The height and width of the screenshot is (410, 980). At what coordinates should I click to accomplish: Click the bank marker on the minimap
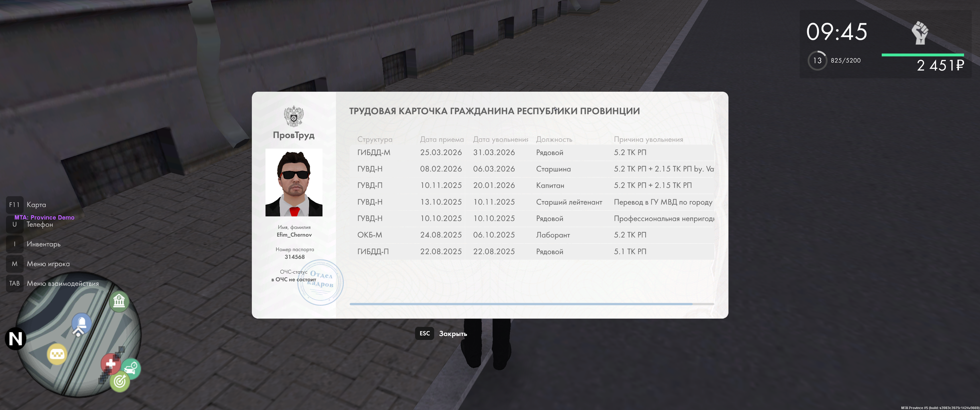click(x=119, y=301)
